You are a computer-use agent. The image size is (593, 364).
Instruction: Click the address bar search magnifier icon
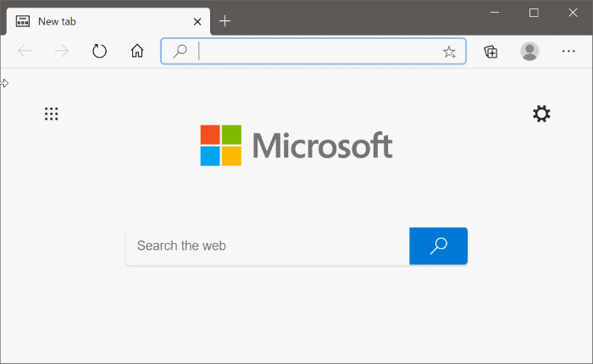tap(180, 51)
